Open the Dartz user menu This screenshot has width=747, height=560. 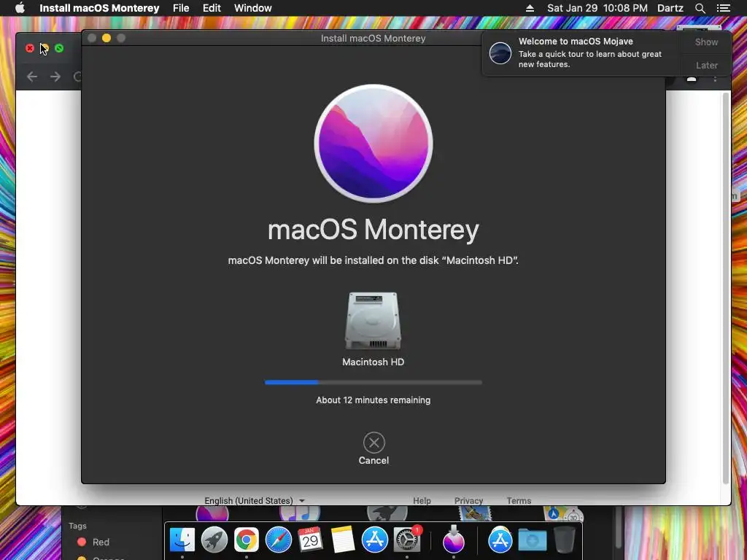tap(670, 8)
